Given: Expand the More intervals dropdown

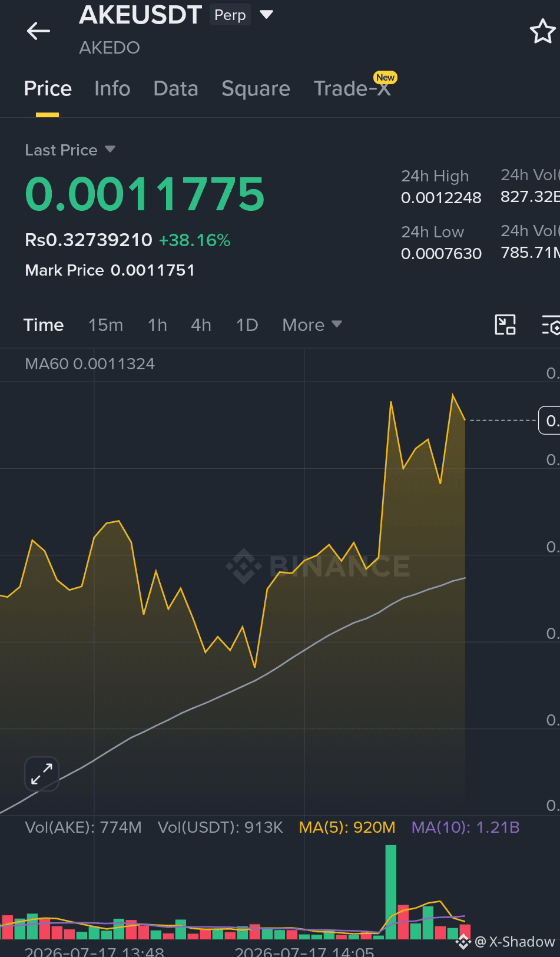Looking at the screenshot, I should pos(312,324).
